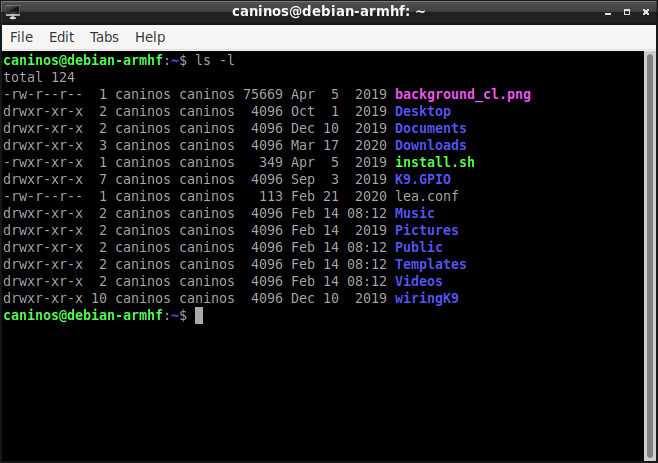Click the Music directory name

click(415, 213)
